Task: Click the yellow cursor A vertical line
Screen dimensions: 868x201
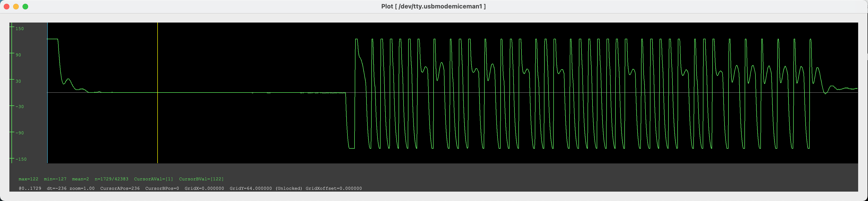Action: tap(157, 93)
